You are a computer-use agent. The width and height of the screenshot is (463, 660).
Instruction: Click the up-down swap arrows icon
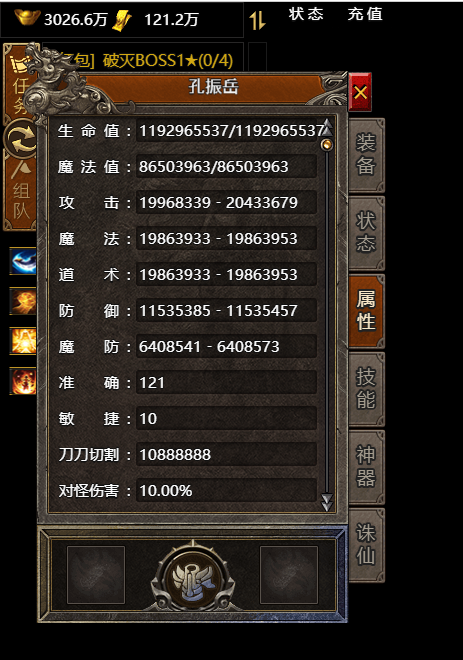pos(257,20)
